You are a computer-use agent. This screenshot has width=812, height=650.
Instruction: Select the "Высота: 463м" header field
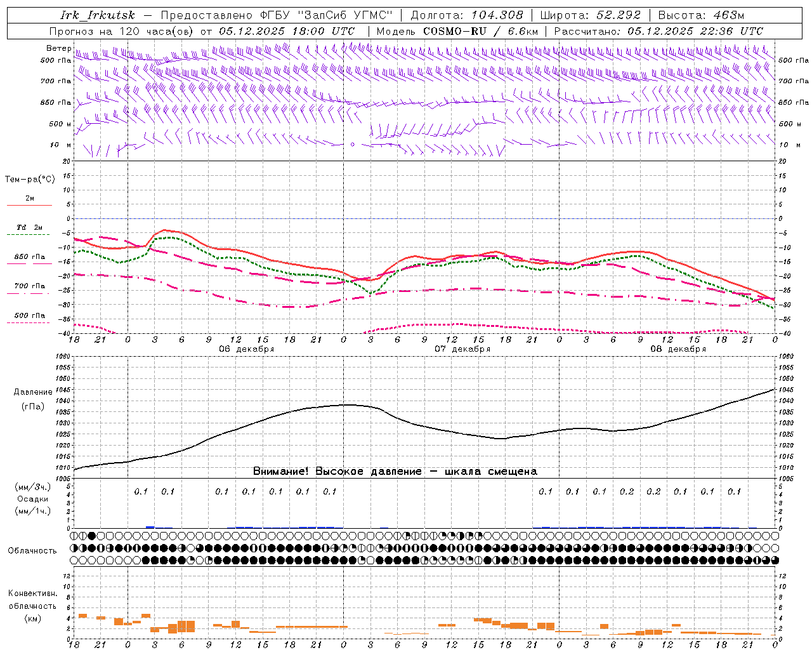click(701, 15)
